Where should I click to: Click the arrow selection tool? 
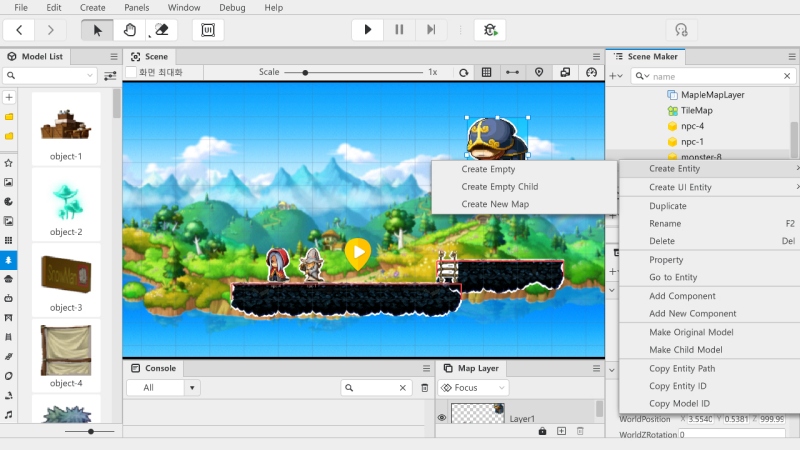tap(98, 30)
